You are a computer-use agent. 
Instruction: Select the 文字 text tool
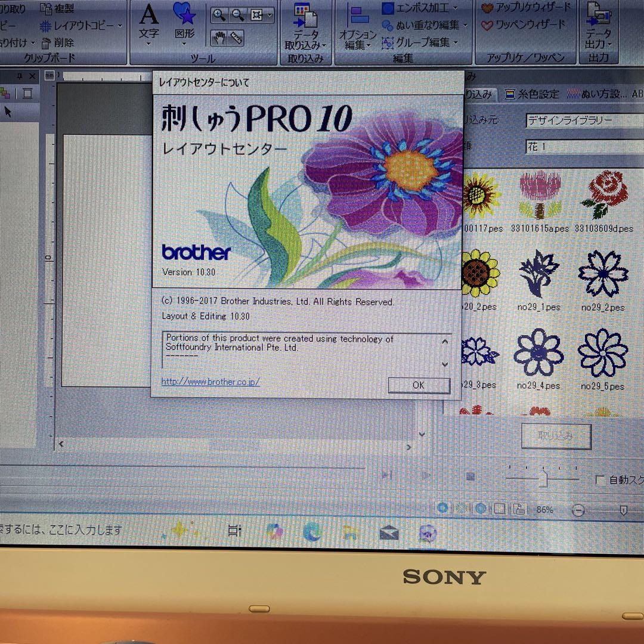[148, 21]
